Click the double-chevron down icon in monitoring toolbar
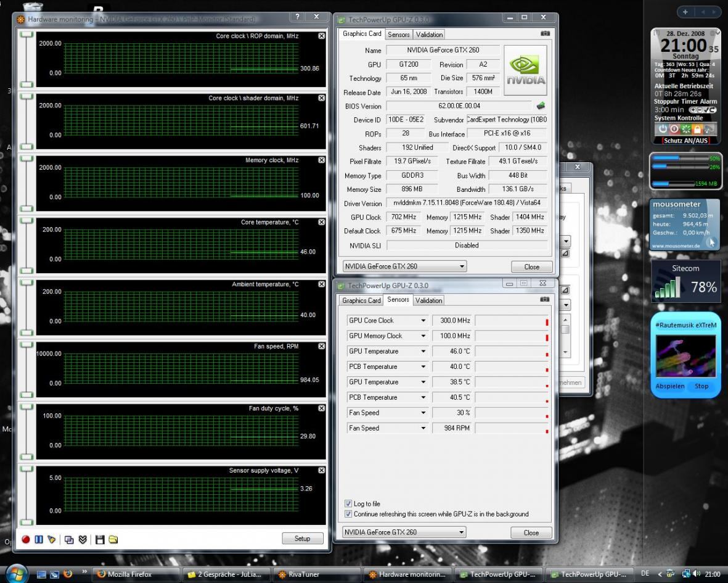Image resolution: width=728 pixels, height=583 pixels. point(83,539)
